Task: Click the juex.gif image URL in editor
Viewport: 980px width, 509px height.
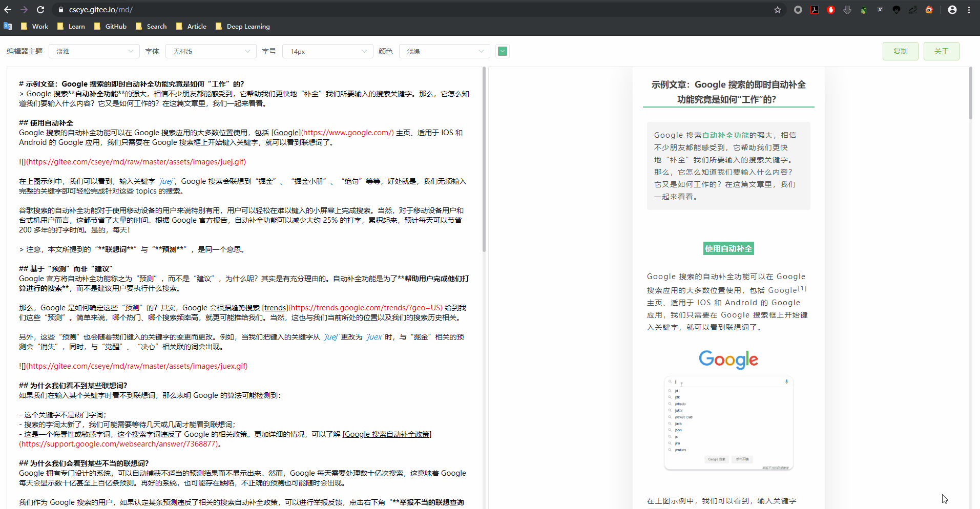Action: click(137, 366)
